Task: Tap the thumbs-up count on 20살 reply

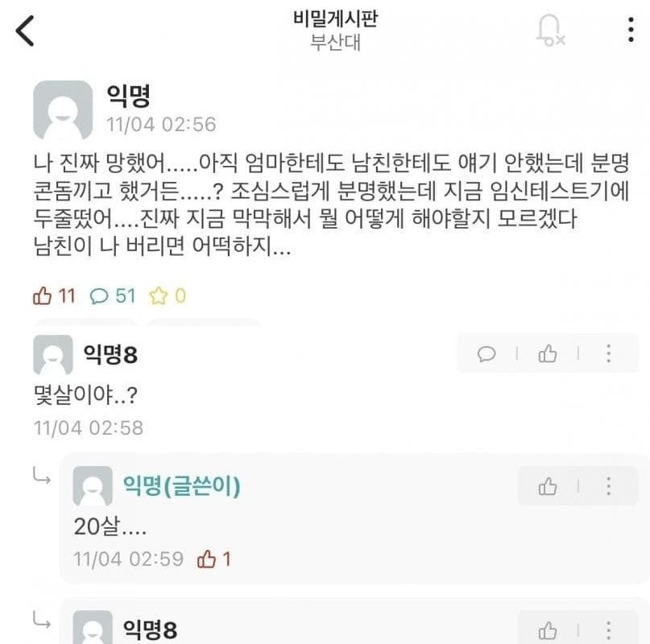Action: click(214, 559)
